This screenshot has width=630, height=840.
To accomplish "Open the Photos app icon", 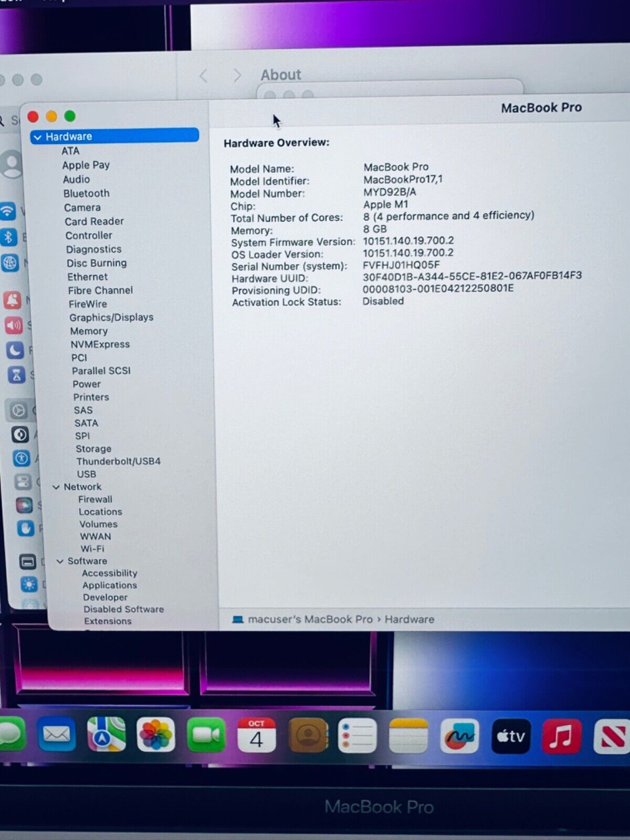I will (x=155, y=735).
